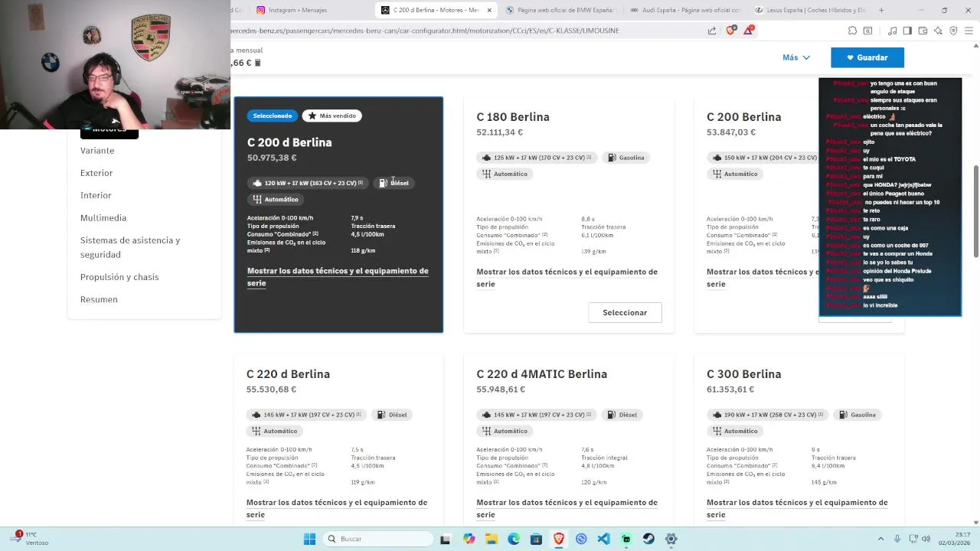Click the C 300 Berlina title

pyautogui.click(x=743, y=374)
